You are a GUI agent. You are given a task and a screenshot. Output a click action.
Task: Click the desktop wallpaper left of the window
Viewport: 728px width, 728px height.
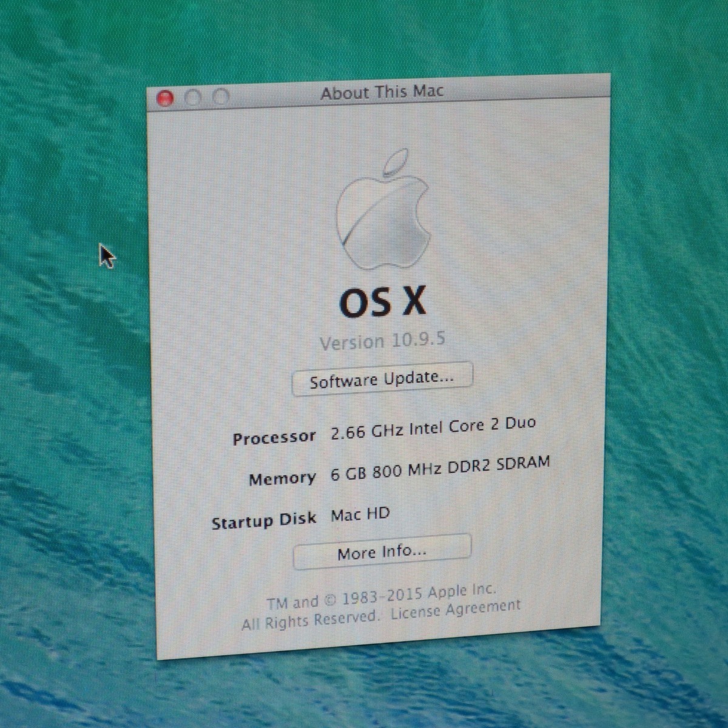[x=73, y=394]
